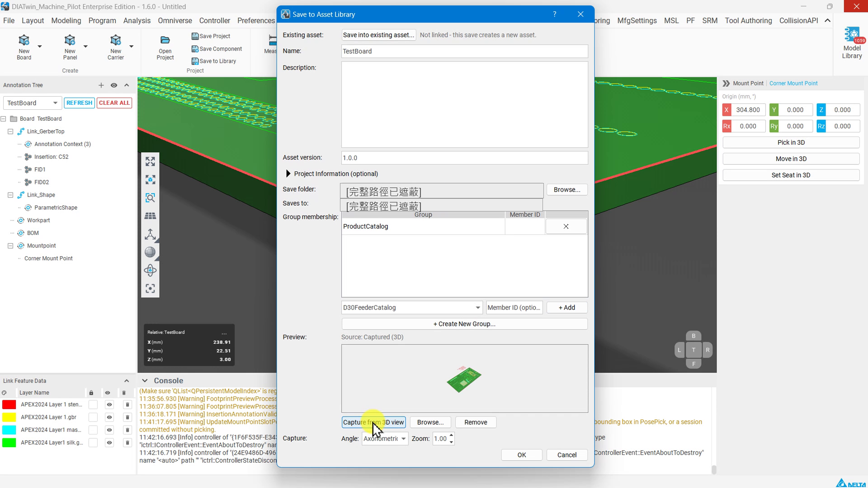Collapse the Link_Shape tree node
The height and width of the screenshot is (488, 868).
pos(10,195)
